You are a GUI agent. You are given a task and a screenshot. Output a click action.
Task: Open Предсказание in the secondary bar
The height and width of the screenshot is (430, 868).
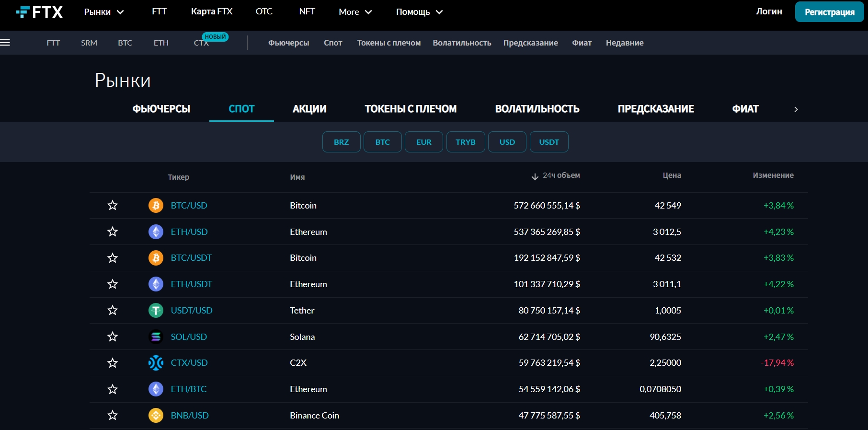click(530, 43)
